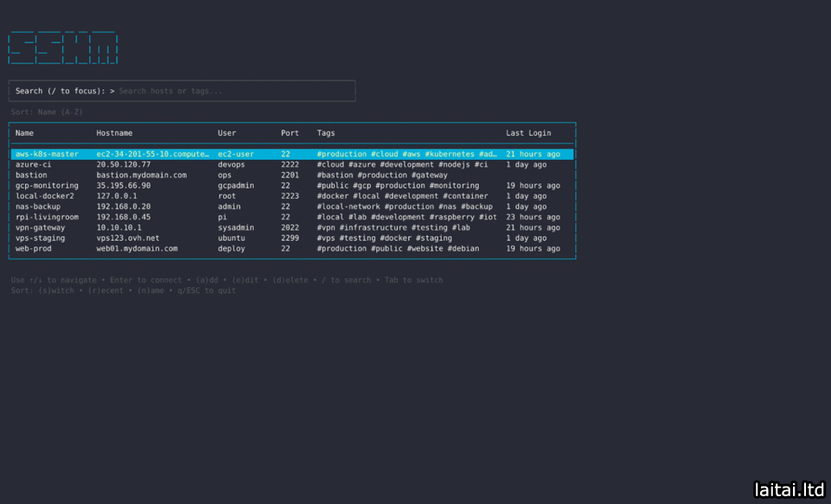
Task: Click the tags of bastion host
Action: tap(381, 175)
